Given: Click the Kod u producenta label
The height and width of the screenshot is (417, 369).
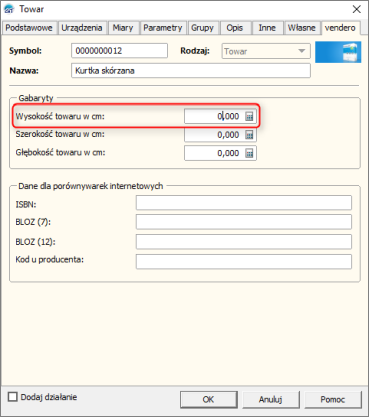Looking at the screenshot, I should tap(50, 259).
